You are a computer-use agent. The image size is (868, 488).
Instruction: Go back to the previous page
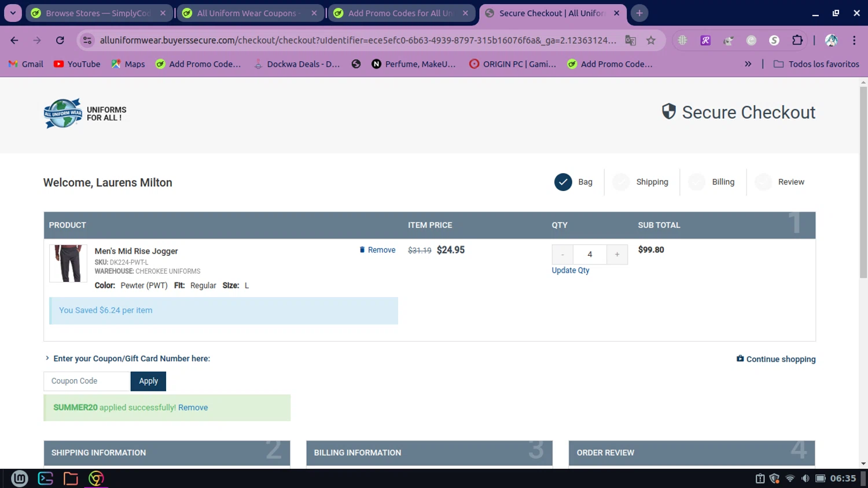pos(14,40)
